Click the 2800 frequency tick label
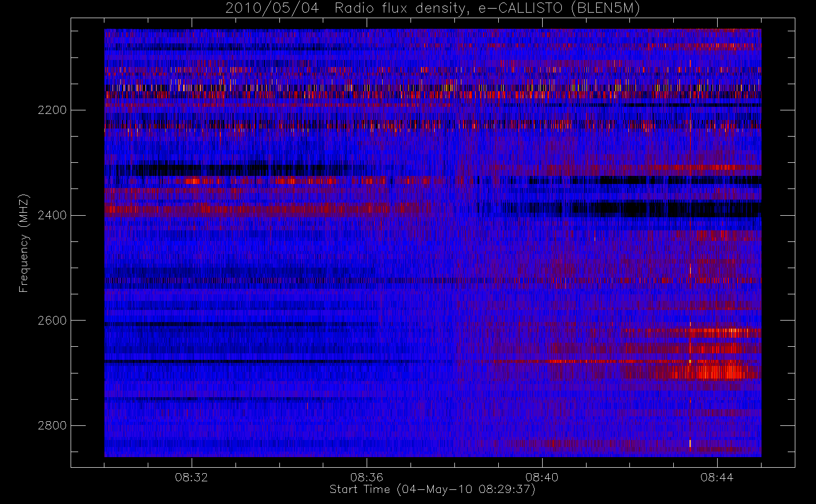 point(52,426)
